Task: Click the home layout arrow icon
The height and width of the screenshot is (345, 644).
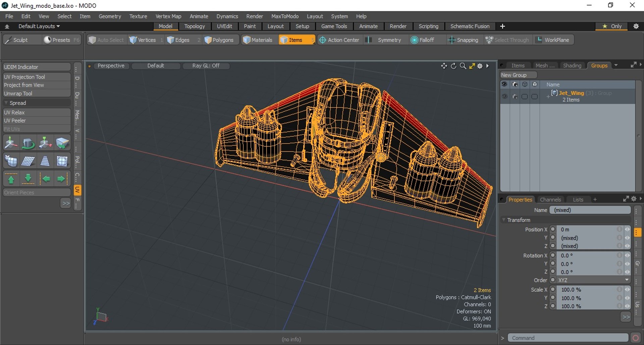Action: tap(7, 26)
